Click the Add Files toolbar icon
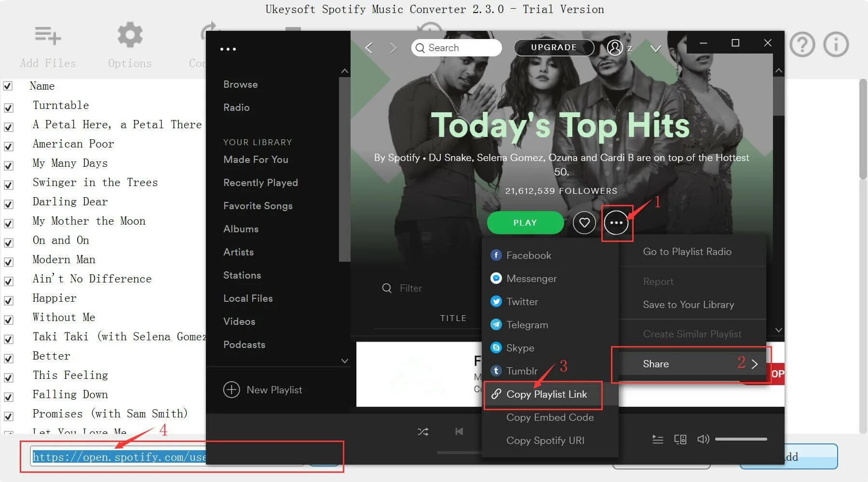This screenshot has height=482, width=868. coord(48,35)
